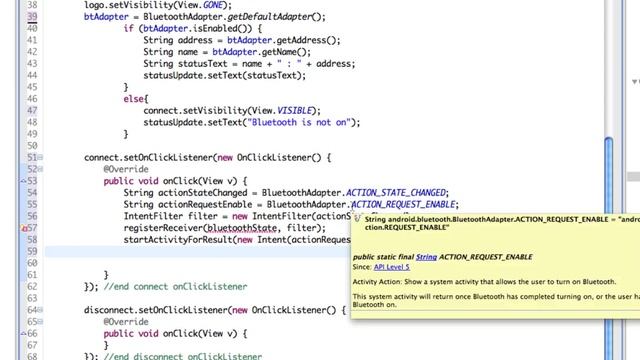Click getAddress() on line 41

(x=306, y=40)
